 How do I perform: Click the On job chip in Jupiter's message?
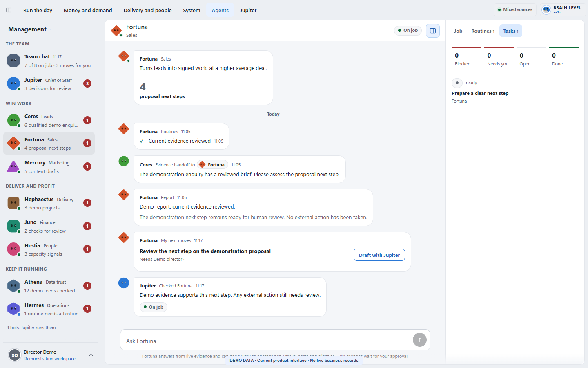coord(154,307)
